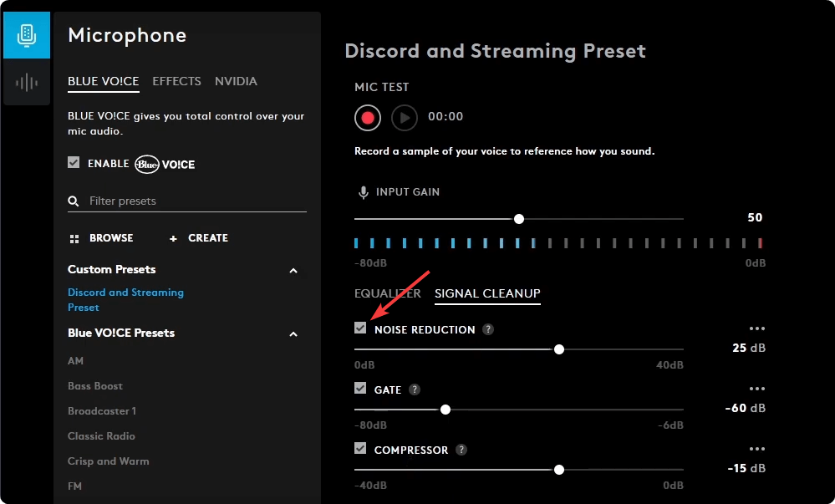Click the Blue VO!CE Presets heading
The image size is (835, 504).
pos(121,333)
